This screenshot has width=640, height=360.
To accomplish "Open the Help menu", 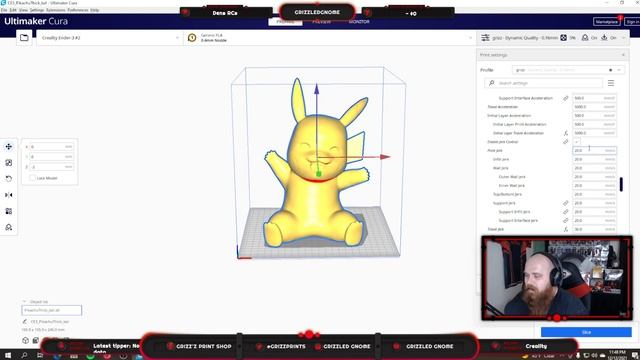I will 94,10.
